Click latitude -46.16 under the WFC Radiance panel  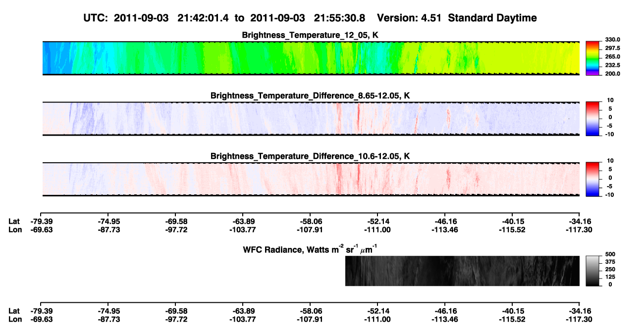(445, 311)
